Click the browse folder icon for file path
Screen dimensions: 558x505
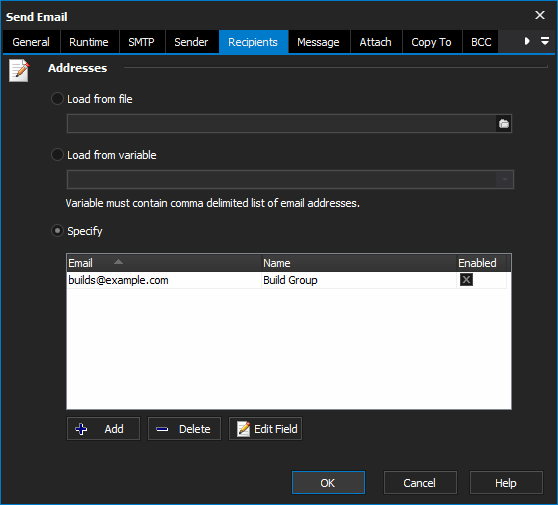tap(504, 124)
